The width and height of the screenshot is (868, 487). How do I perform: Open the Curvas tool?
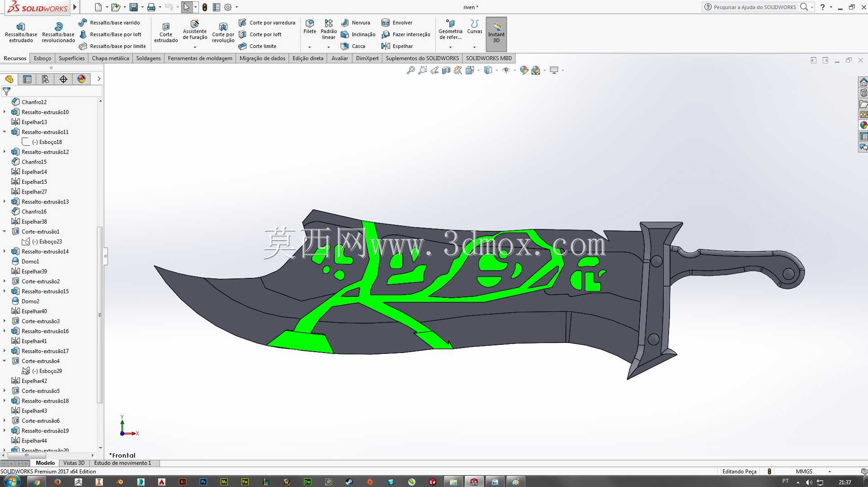(x=474, y=27)
